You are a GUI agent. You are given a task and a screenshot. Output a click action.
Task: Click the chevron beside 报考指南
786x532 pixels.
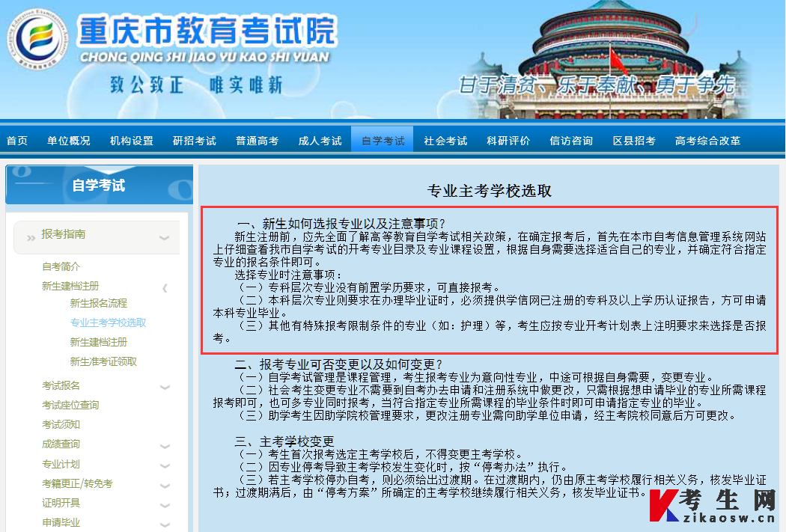(164, 237)
